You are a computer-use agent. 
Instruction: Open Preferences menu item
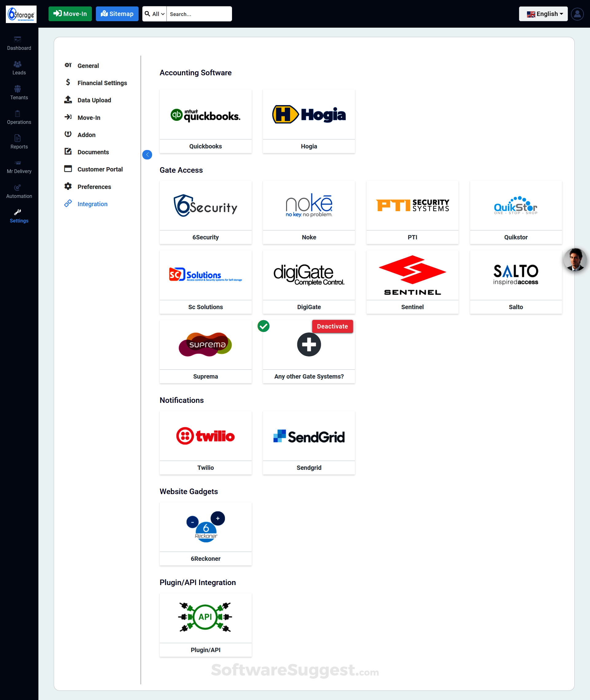coord(94,187)
